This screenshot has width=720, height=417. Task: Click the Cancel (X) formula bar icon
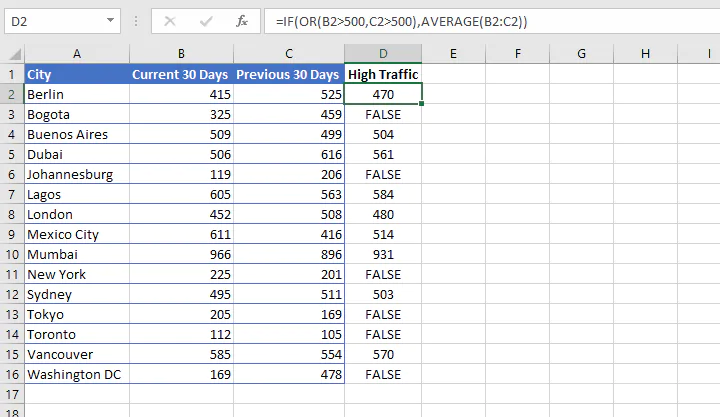(x=170, y=21)
